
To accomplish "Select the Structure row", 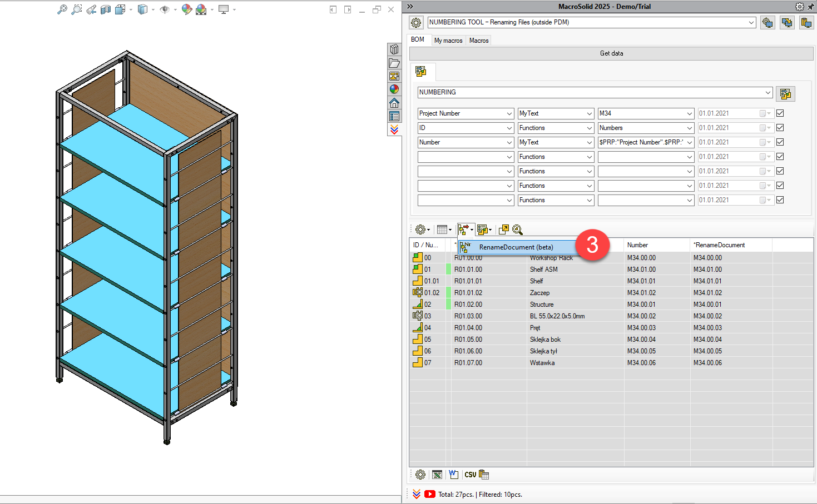I will coord(611,305).
